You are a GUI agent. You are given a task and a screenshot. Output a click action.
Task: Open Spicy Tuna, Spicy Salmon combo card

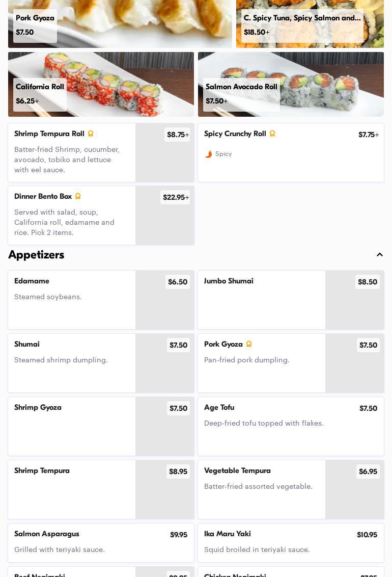pyautogui.click(x=310, y=23)
